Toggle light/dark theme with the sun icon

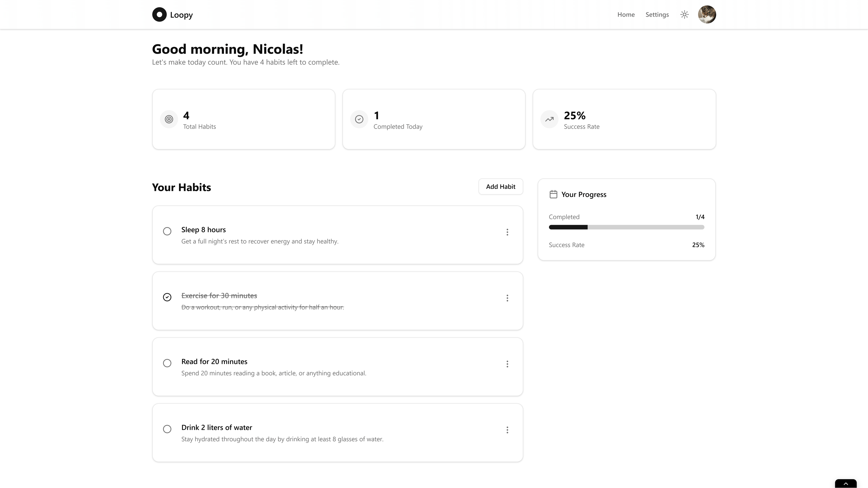(x=684, y=14)
